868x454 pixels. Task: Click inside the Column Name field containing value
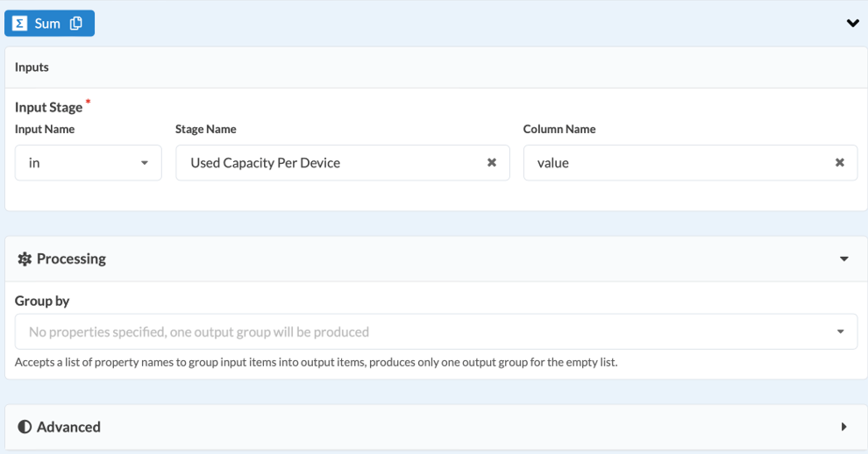(675, 163)
